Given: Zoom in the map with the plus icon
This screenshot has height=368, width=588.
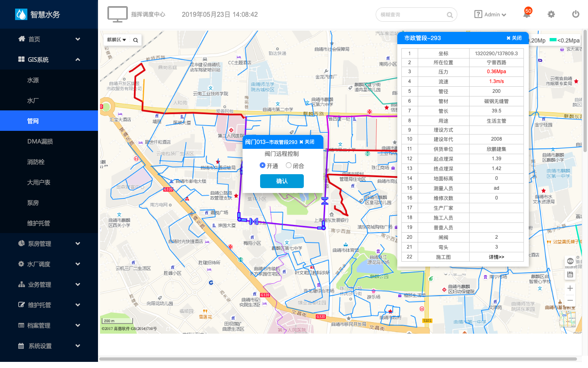Looking at the screenshot, I should 570,288.
